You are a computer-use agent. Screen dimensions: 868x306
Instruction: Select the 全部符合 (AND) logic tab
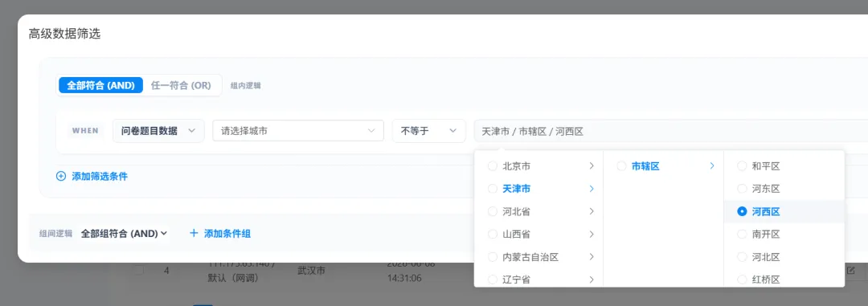point(100,86)
